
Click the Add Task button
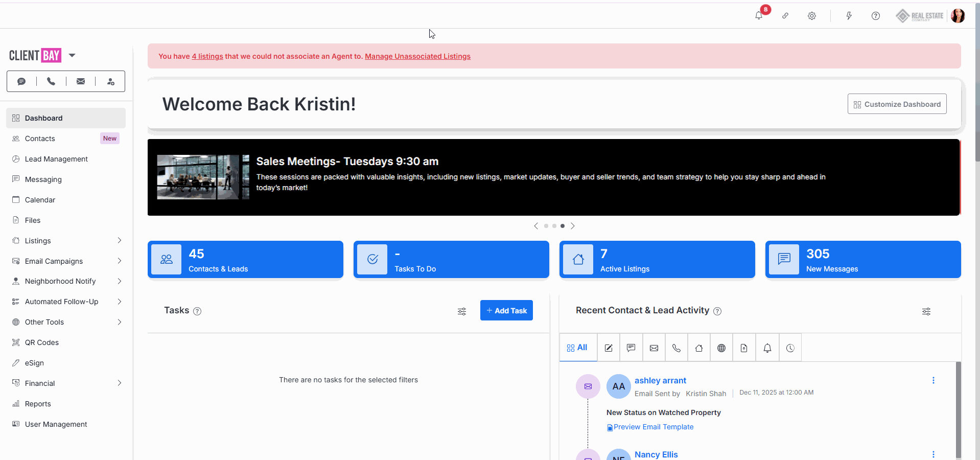click(x=506, y=310)
